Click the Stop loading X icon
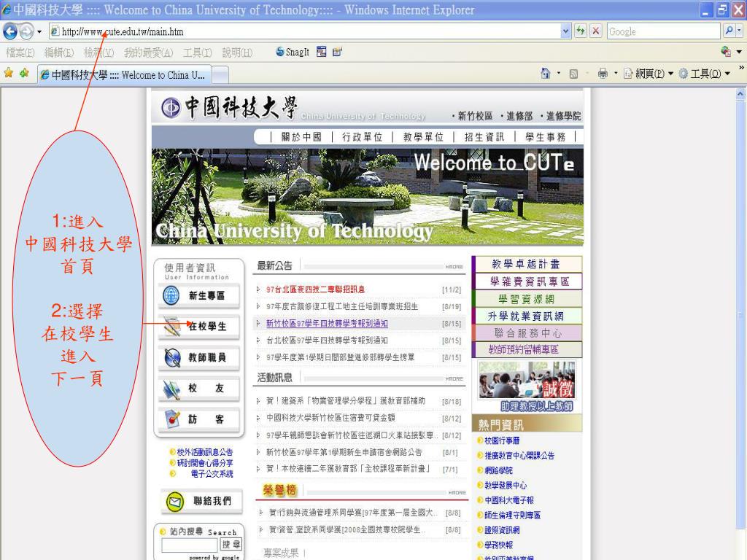Viewport: 747px width, 560px height. tap(595, 31)
